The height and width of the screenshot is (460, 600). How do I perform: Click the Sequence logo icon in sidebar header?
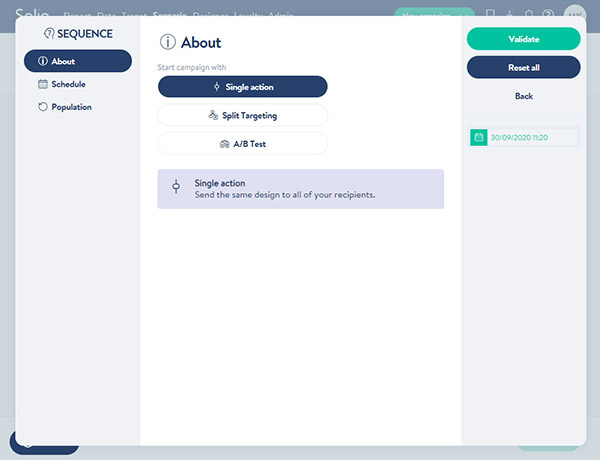[50, 34]
